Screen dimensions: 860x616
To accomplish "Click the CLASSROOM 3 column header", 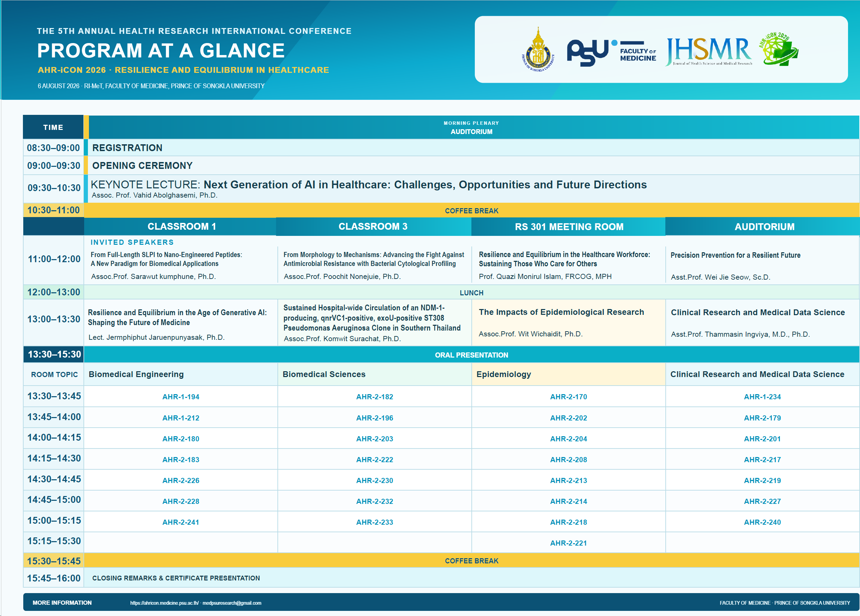I will click(373, 227).
